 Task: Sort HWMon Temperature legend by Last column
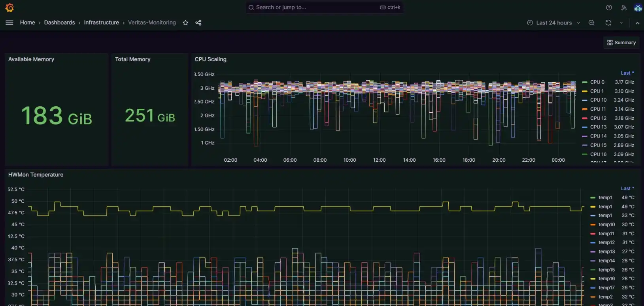click(x=627, y=189)
